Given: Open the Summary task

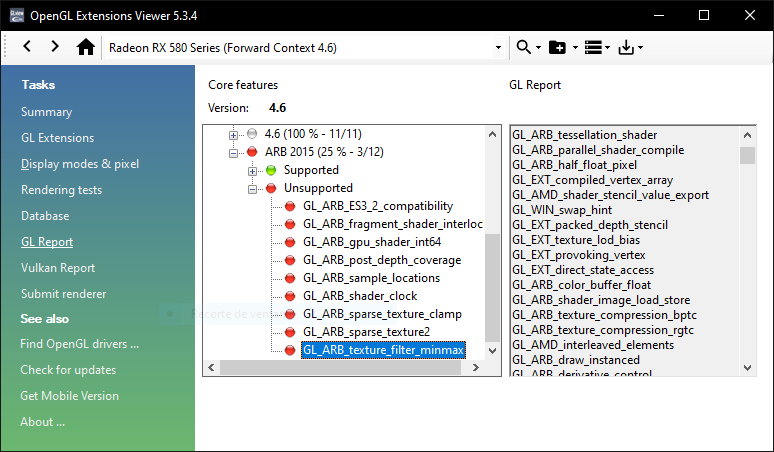Looking at the screenshot, I should [x=46, y=112].
